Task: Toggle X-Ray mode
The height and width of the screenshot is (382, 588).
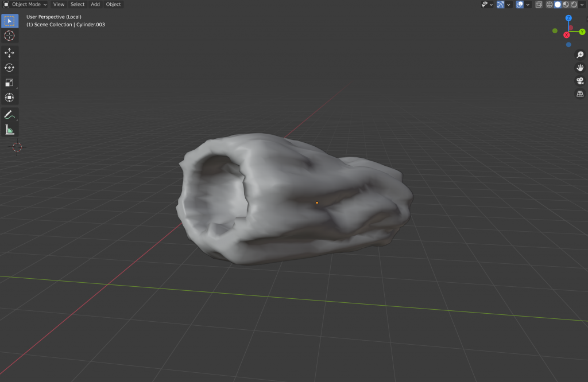Action: [539, 5]
